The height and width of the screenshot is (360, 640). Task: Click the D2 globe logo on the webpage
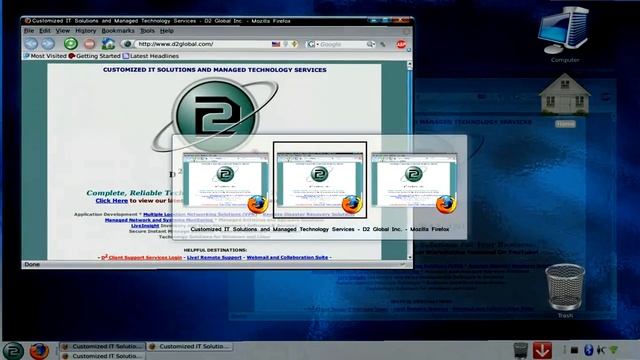tap(215, 116)
